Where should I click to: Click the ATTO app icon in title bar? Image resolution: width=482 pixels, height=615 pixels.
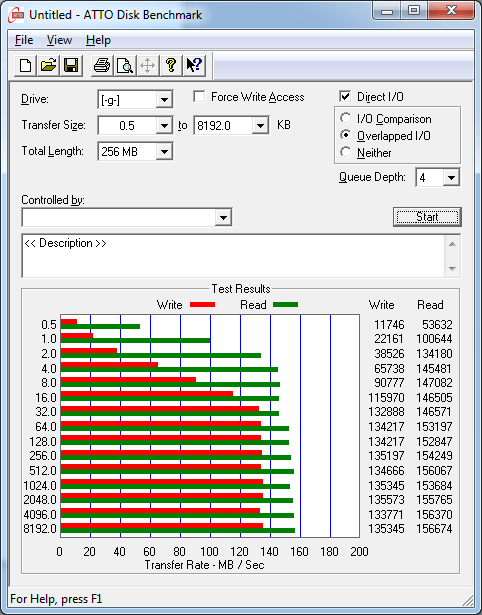[x=16, y=15]
